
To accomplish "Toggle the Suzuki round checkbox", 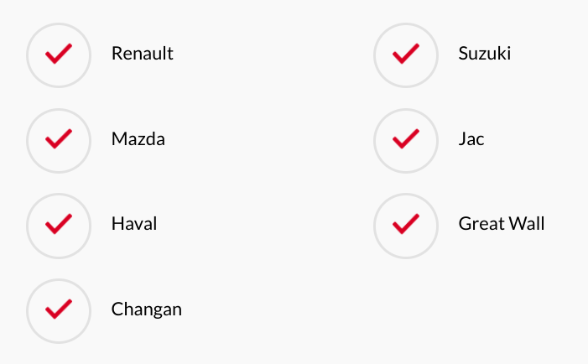I will (x=406, y=55).
